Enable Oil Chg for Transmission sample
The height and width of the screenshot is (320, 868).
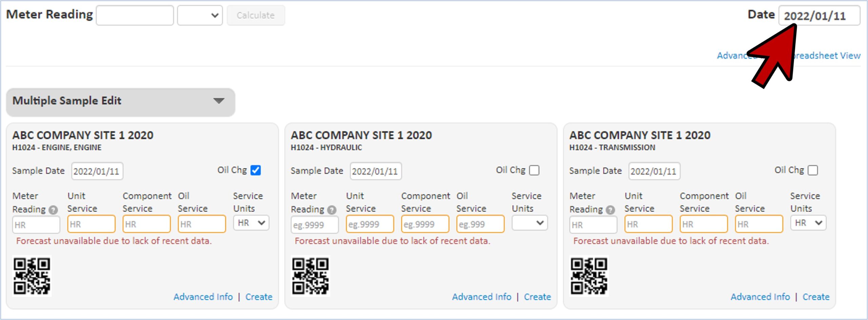813,170
